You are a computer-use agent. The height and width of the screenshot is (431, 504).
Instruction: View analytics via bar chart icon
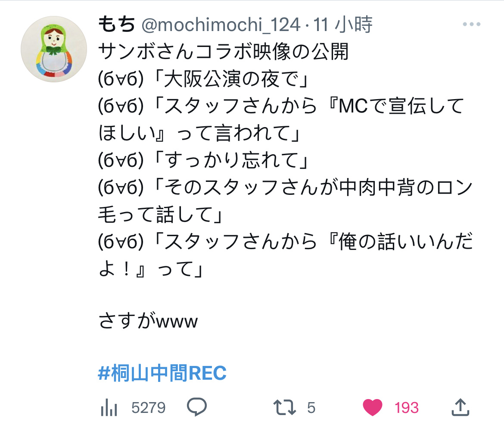point(109,408)
